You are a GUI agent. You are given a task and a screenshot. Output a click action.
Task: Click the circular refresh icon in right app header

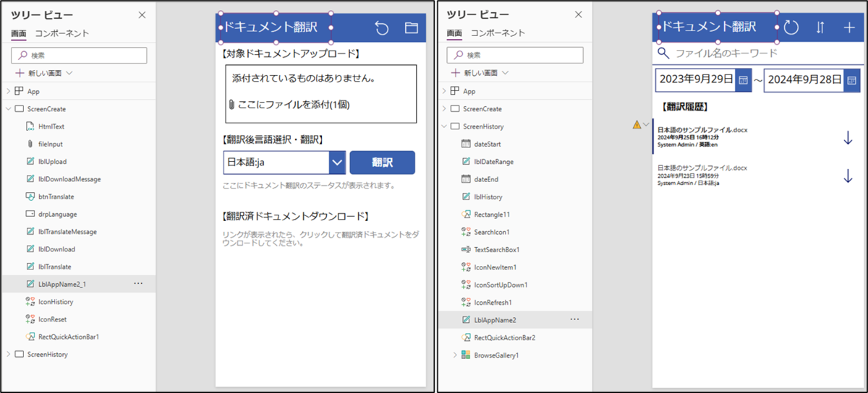[791, 27]
